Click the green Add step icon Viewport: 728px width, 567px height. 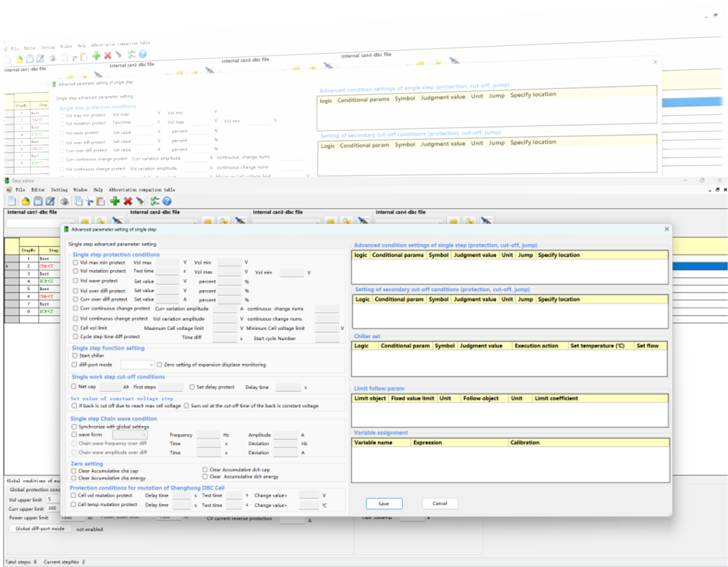114,202
